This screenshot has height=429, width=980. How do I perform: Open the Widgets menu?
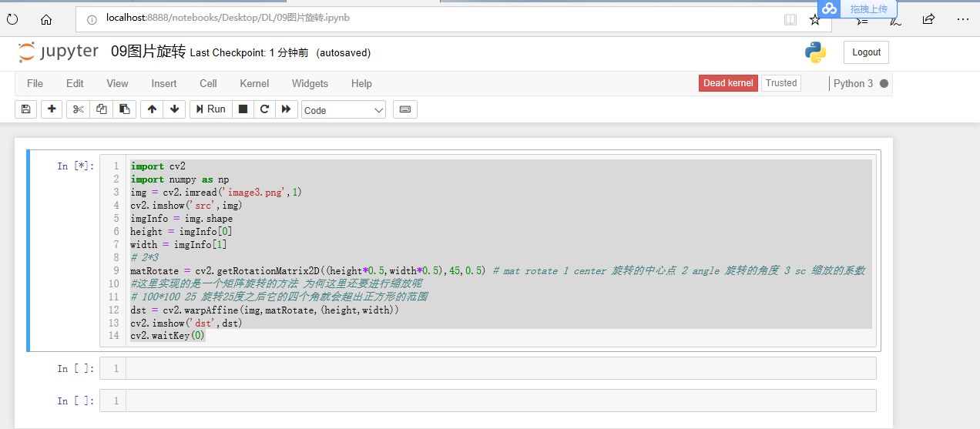click(x=310, y=83)
